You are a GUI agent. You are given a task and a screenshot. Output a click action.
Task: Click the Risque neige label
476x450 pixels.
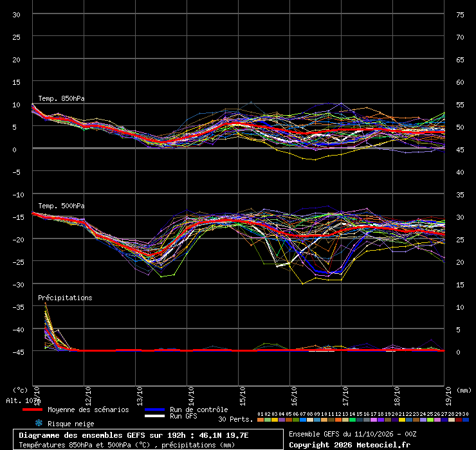pyautogui.click(x=71, y=424)
